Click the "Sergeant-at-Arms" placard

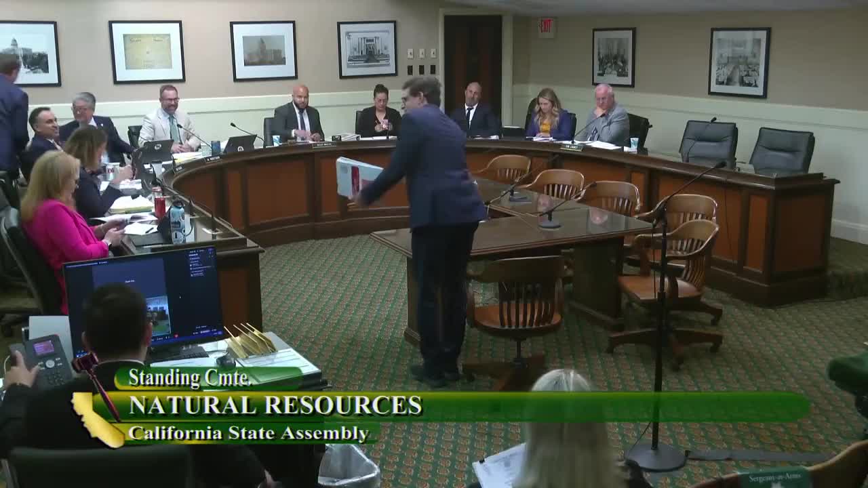(x=775, y=479)
